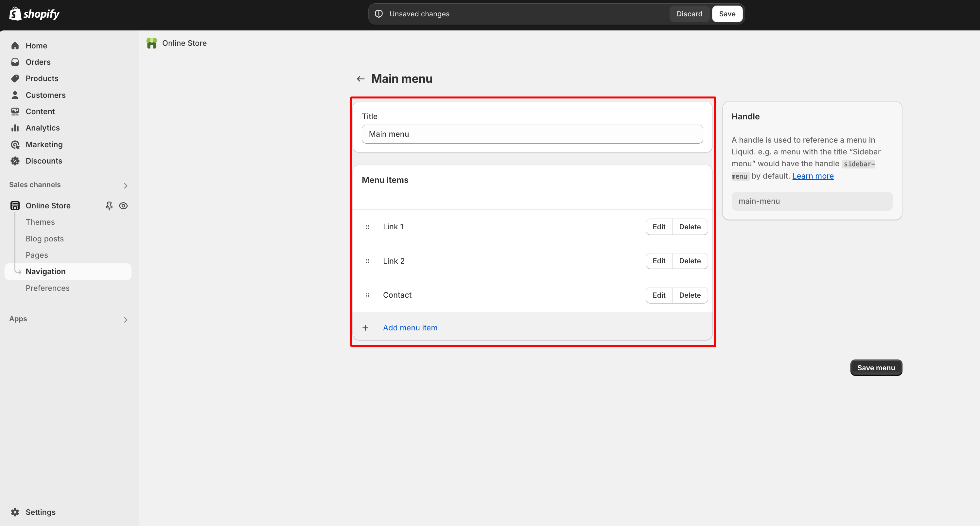Screen dimensions: 980x526
Task: Expand the Sales channels section
Action: [x=125, y=185]
